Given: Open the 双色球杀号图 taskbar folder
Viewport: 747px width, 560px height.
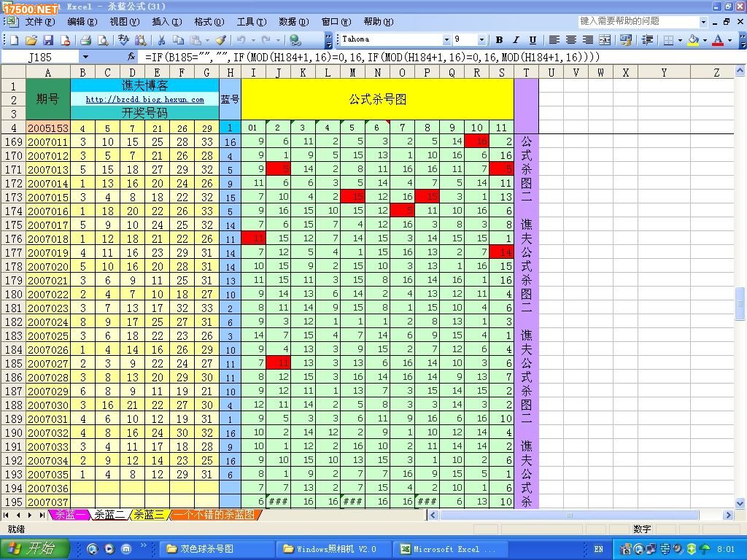Looking at the screenshot, I should pyautogui.click(x=216, y=549).
